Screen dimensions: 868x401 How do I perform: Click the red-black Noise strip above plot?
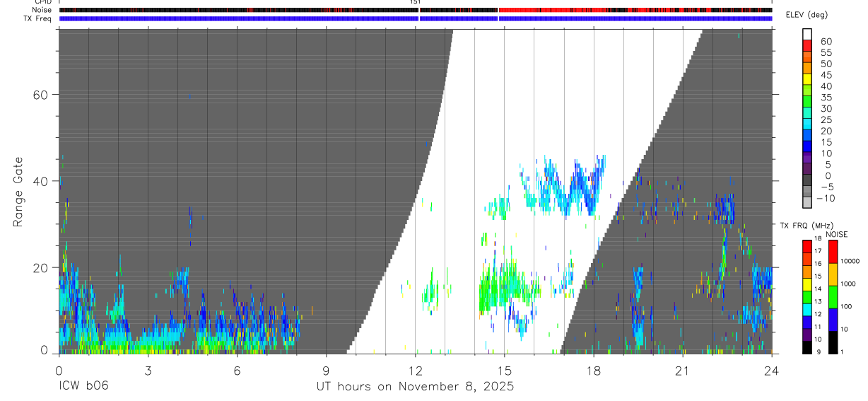(415, 10)
